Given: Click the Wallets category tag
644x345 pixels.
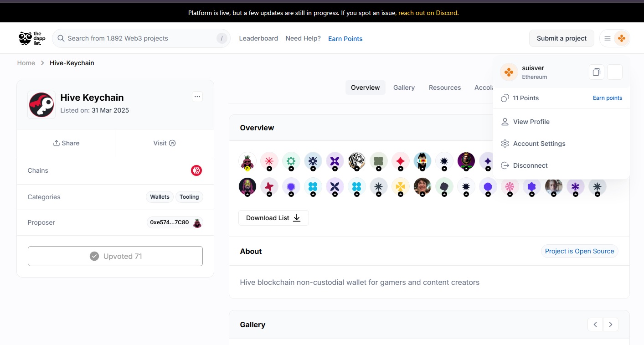Looking at the screenshot, I should coord(160,197).
